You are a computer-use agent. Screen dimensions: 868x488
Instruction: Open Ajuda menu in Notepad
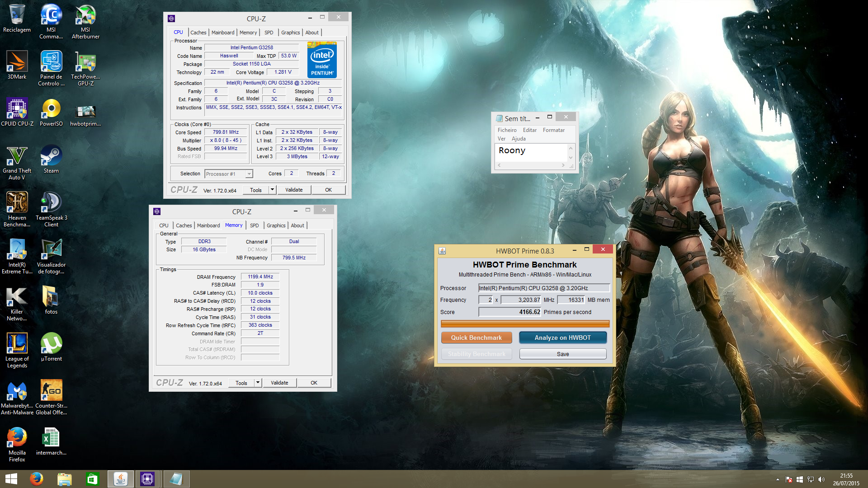[519, 139]
